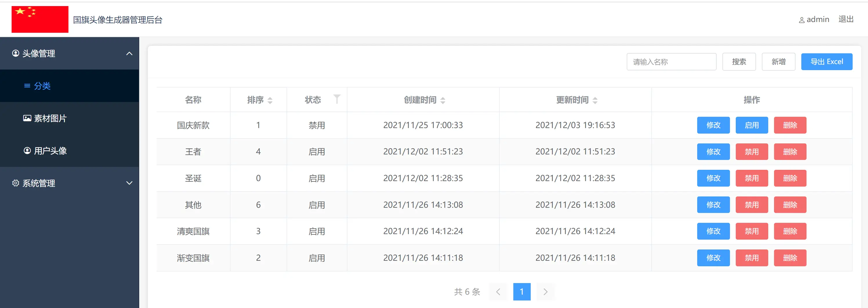Image resolution: width=868 pixels, height=308 pixels.
Task: Expand the 系统管理 menu chevron
Action: 129,183
